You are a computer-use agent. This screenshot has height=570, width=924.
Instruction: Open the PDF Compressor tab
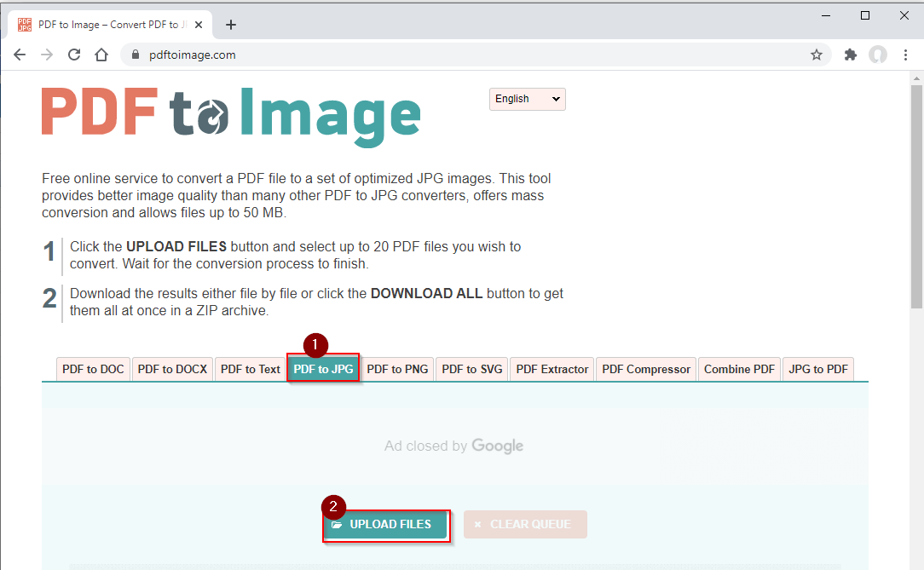tap(646, 369)
